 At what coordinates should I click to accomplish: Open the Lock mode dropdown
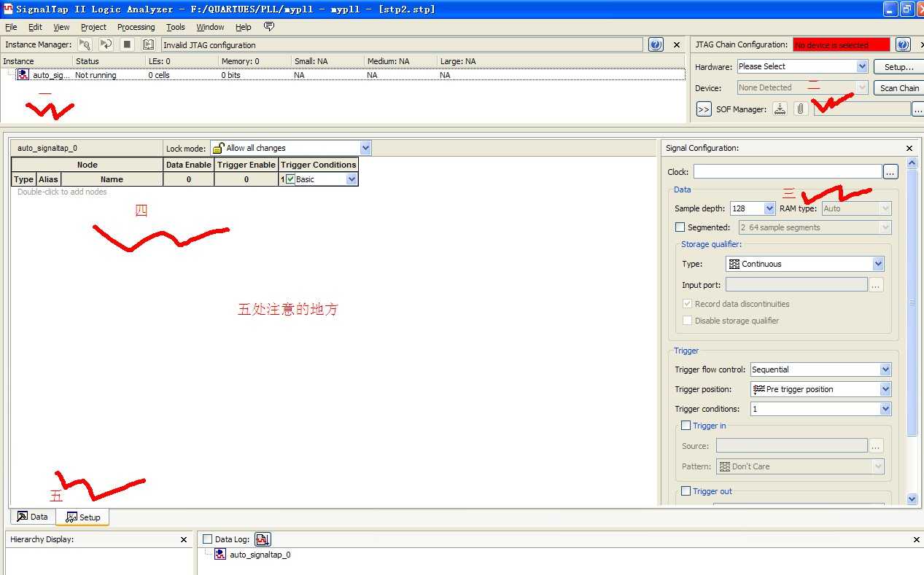coord(365,148)
